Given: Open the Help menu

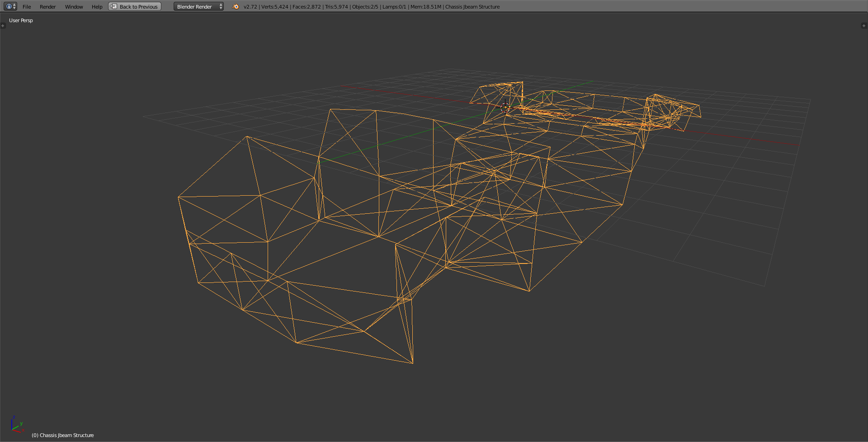Looking at the screenshot, I should 97,7.
